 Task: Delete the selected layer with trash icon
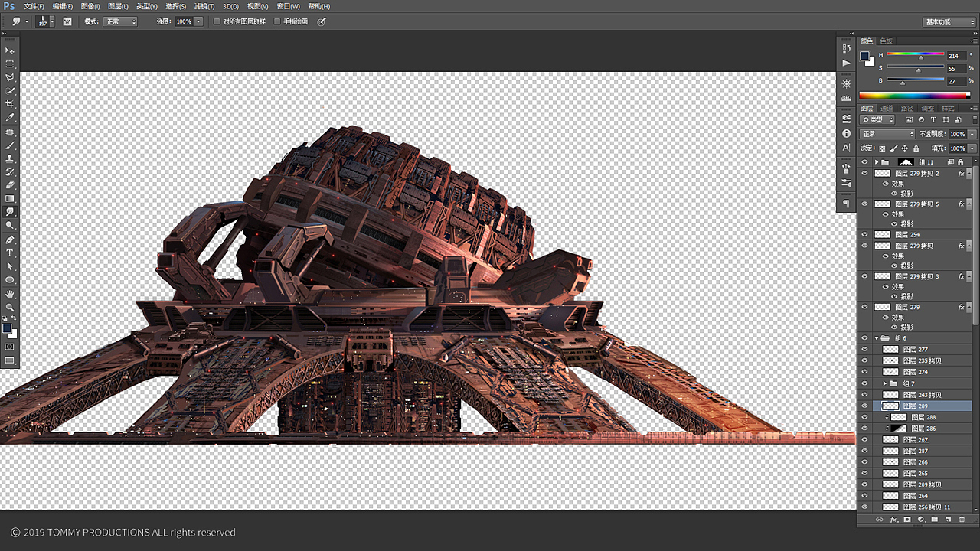point(962,520)
